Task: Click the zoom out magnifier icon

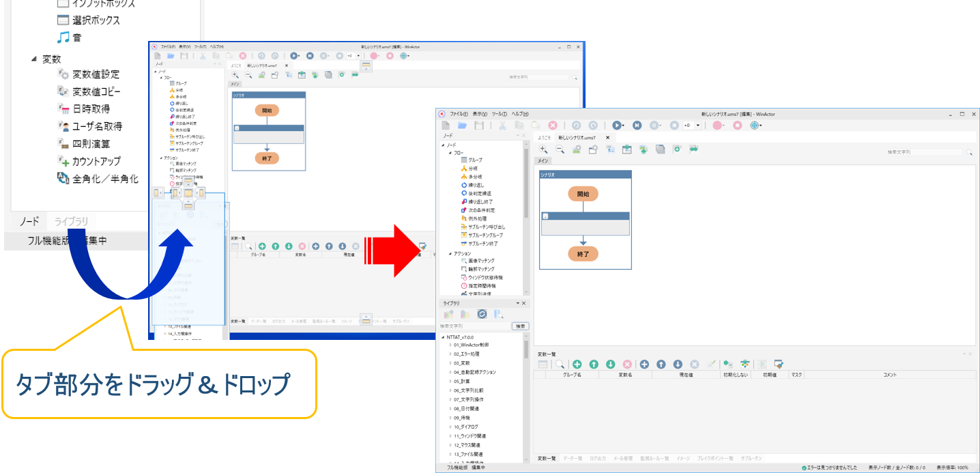Action: click(x=560, y=149)
